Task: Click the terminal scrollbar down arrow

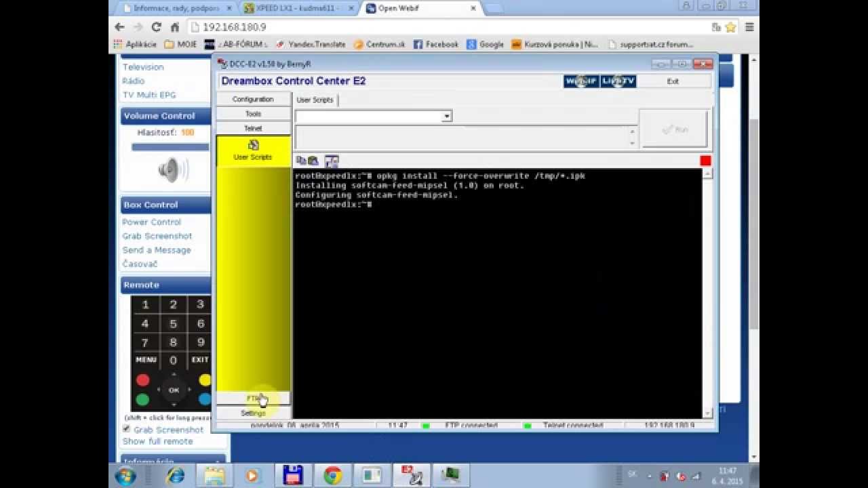Action: (x=707, y=413)
